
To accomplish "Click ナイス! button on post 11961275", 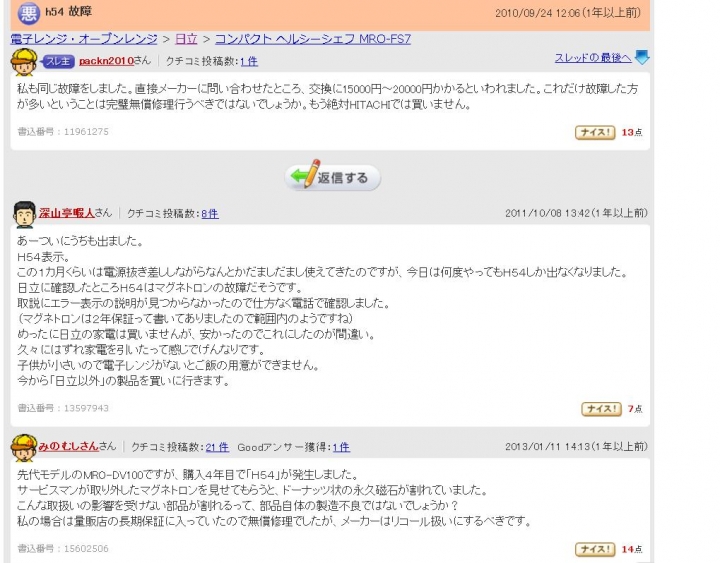I will tap(595, 133).
